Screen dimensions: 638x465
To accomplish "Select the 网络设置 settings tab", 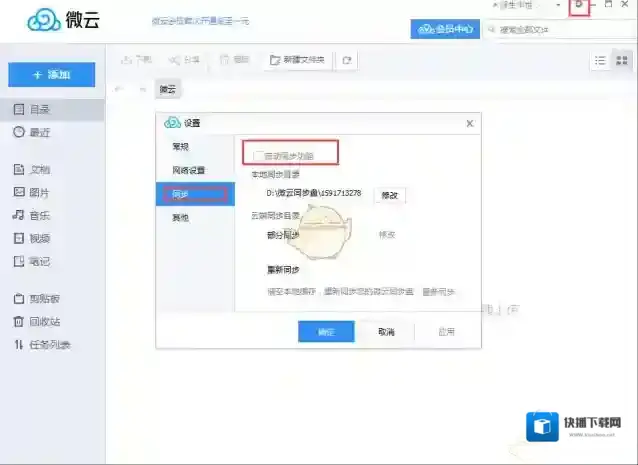I will tap(188, 170).
